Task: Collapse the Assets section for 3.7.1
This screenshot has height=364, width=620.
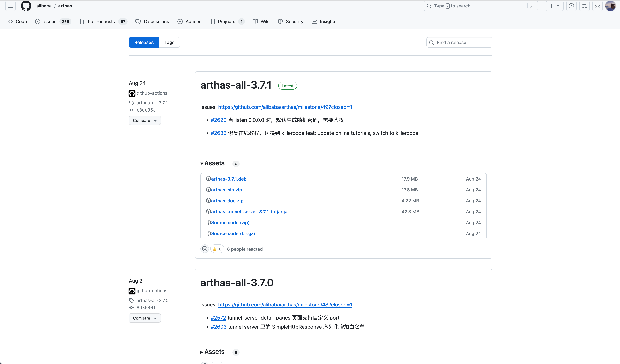Action: pyautogui.click(x=213, y=163)
